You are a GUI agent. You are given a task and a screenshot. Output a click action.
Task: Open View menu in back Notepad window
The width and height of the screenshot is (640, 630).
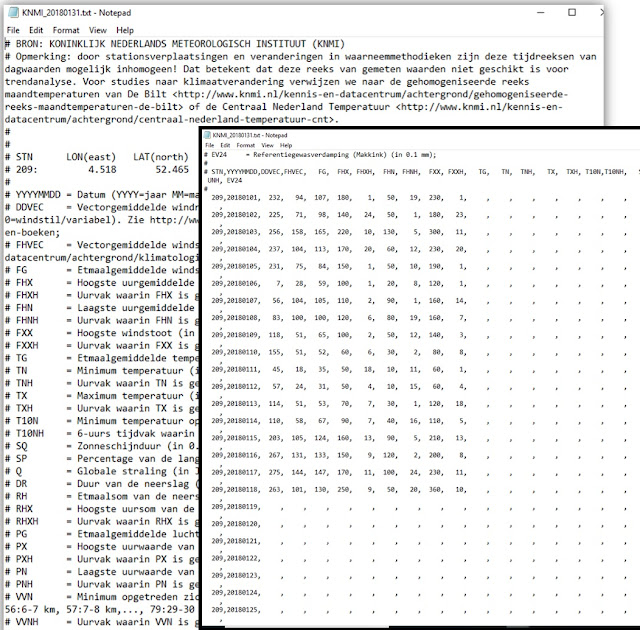coord(98,30)
